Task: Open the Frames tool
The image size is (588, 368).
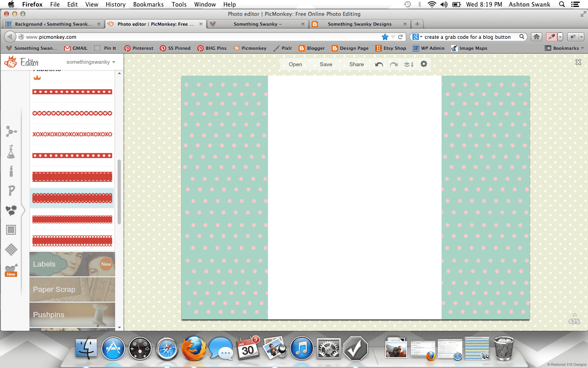Action: tap(11, 230)
